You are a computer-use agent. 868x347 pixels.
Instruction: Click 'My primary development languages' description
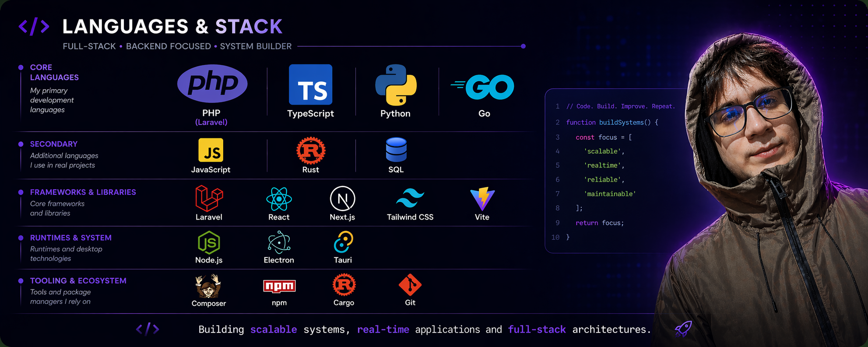(x=52, y=100)
